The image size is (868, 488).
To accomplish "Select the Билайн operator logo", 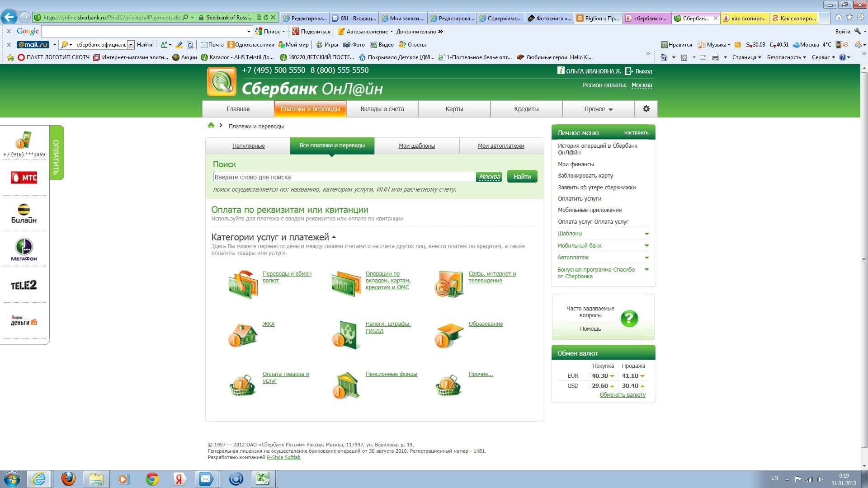I will (x=24, y=214).
